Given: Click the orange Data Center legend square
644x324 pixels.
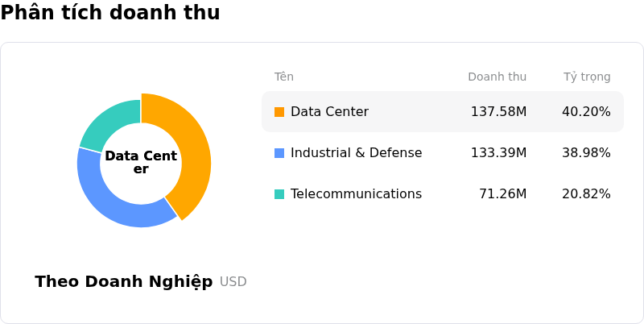Looking at the screenshot, I should coord(279,112).
